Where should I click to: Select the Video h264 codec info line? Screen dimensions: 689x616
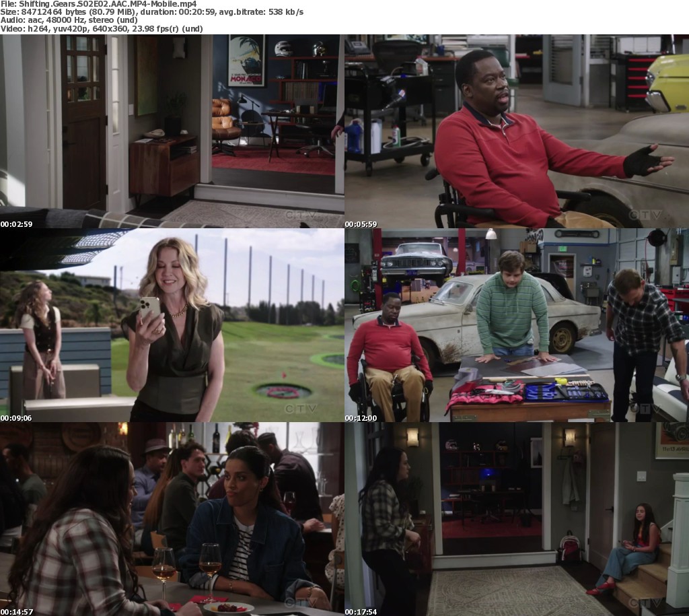pos(101,29)
